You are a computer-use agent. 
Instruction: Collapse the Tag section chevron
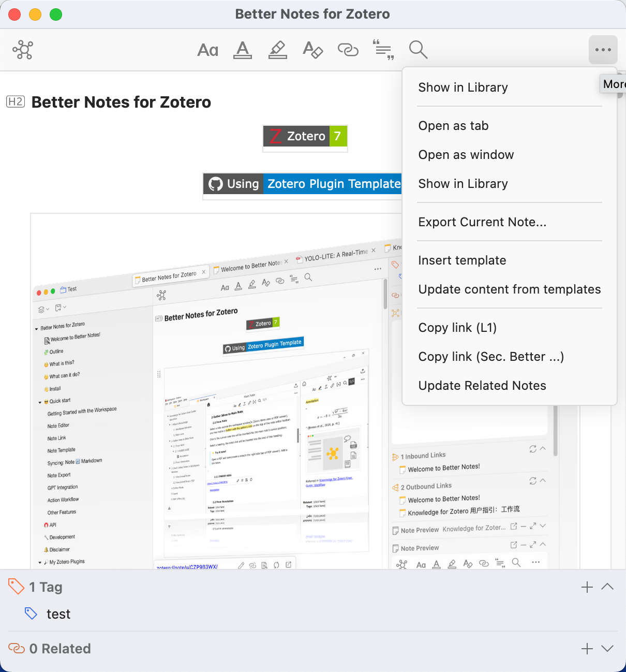coord(607,587)
